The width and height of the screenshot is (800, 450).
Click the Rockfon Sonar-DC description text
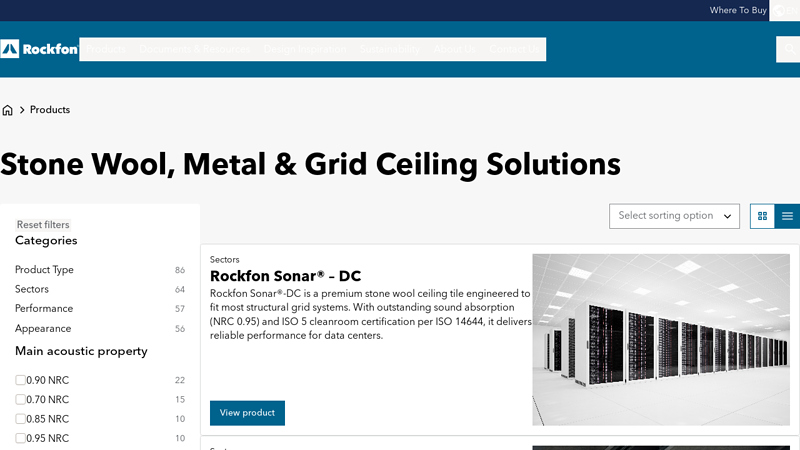pos(370,314)
